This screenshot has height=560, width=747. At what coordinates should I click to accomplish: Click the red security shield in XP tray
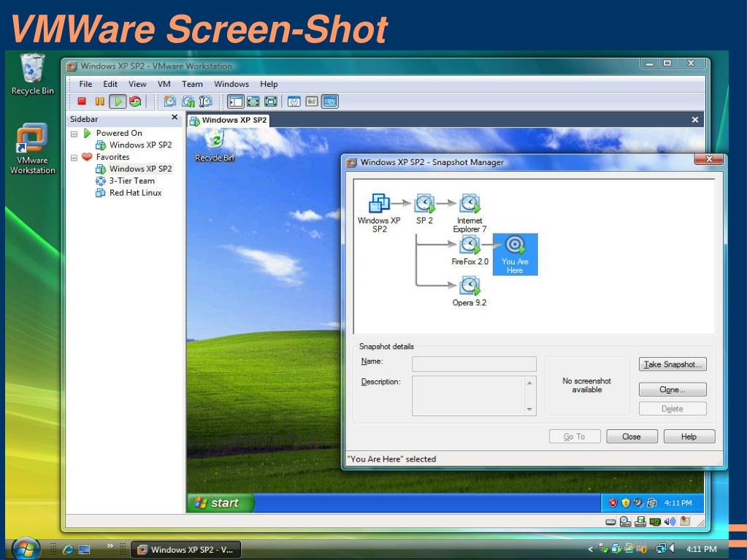613,503
